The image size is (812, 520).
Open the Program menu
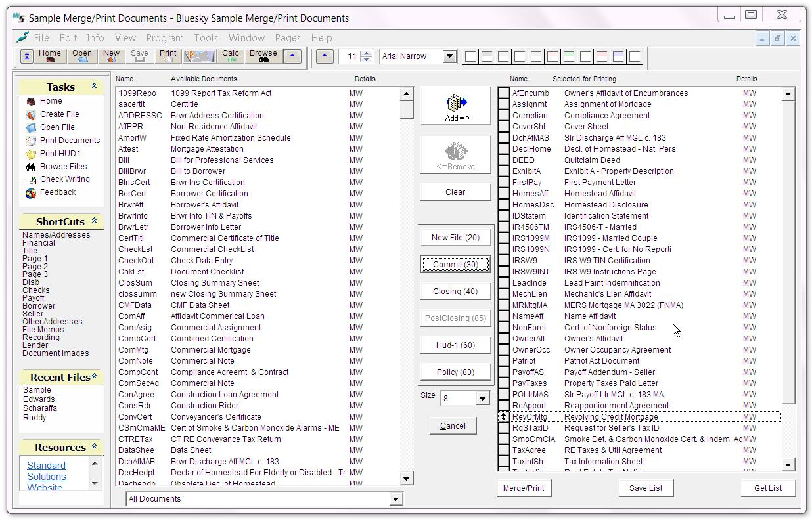165,38
